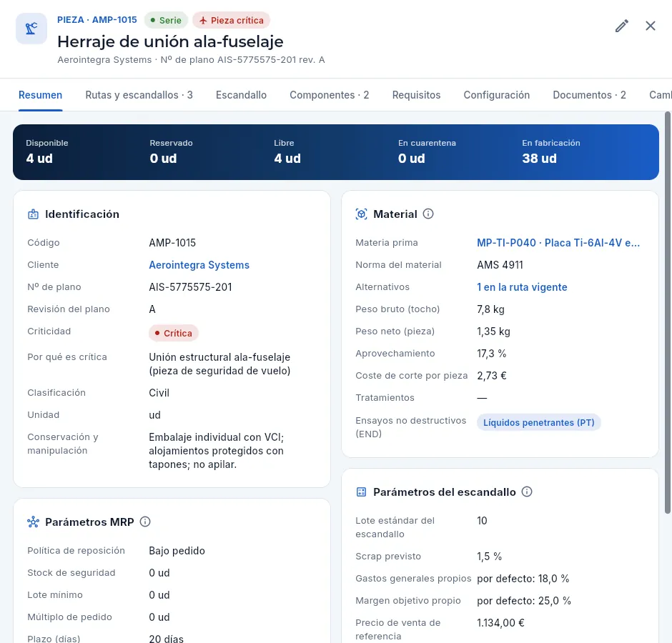
Task: Click the Reservado 0 ud stat
Action: [171, 152]
